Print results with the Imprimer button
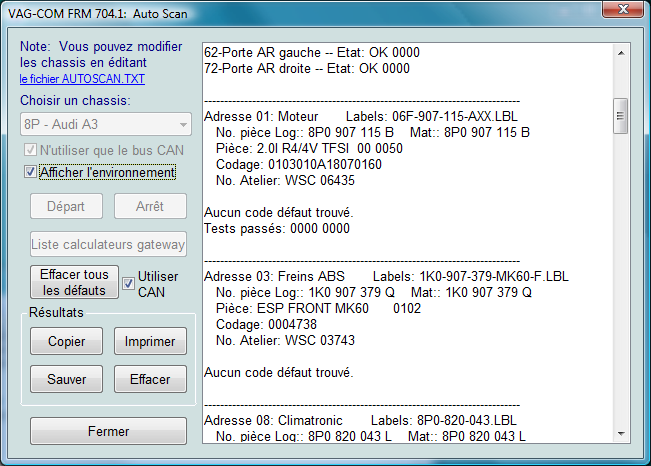Image resolution: width=651 pixels, height=466 pixels. (150, 341)
